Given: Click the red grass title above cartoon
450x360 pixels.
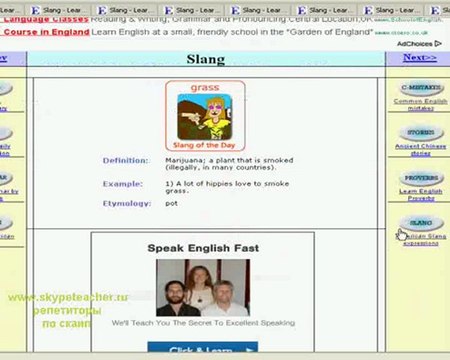Looking at the screenshot, I should [x=205, y=88].
